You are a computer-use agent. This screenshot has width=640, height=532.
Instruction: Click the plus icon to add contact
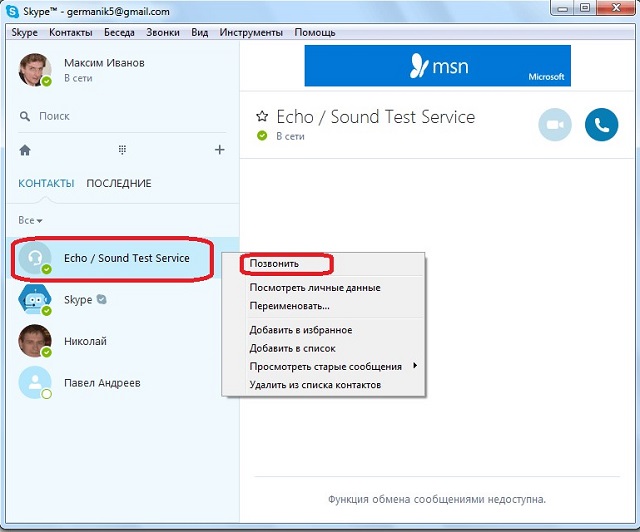tap(220, 150)
